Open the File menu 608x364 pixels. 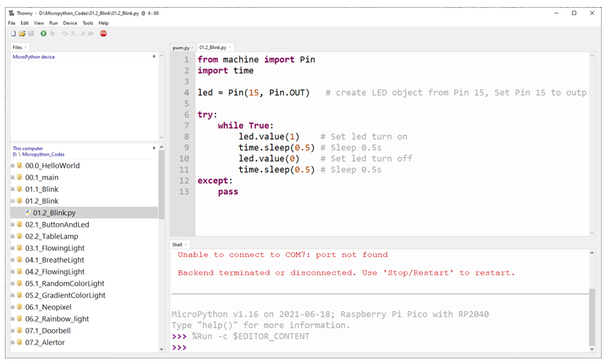coord(12,23)
